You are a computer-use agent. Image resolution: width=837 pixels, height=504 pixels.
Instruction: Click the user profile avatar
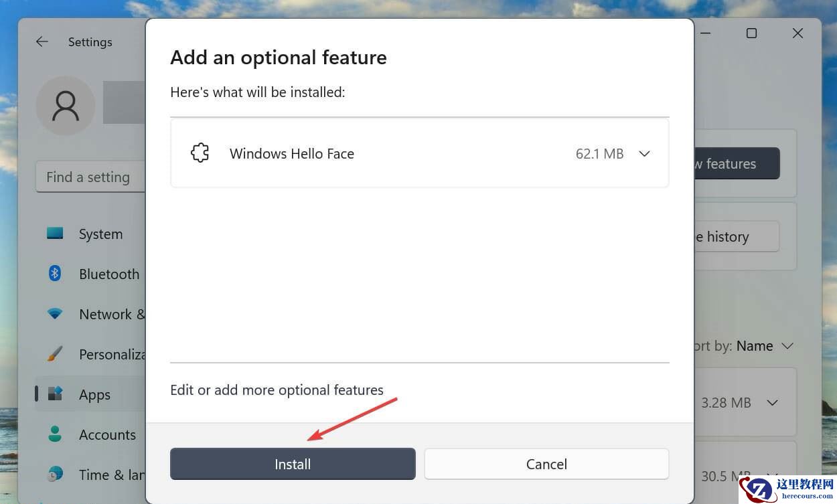[x=65, y=106]
